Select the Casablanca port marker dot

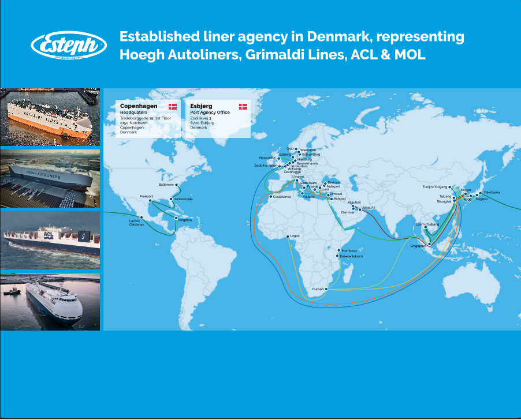click(x=271, y=197)
